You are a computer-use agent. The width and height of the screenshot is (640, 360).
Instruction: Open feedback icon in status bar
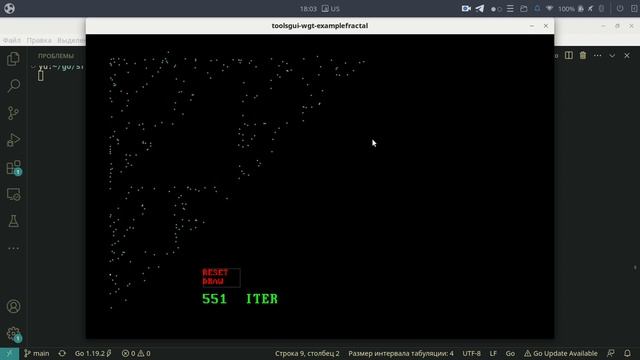point(611,353)
